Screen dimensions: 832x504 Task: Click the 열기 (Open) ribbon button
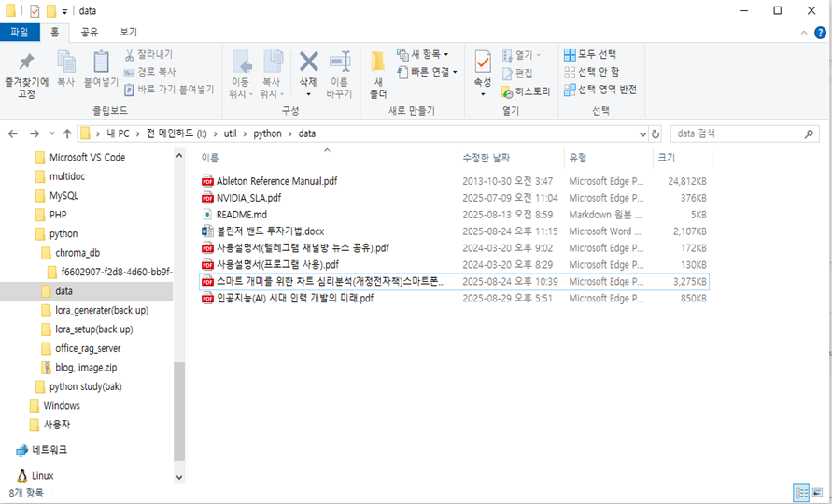coord(521,55)
